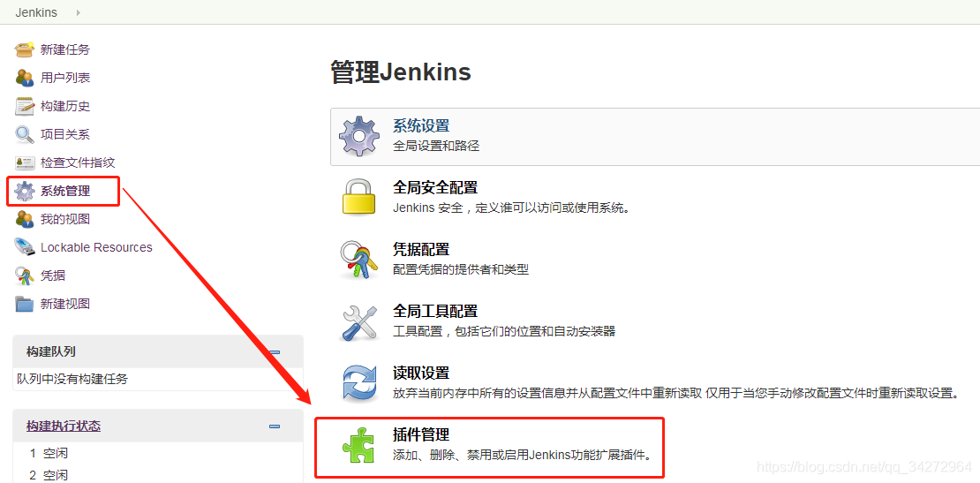Viewport: 980px width, 483px height.
Task: Click the 我的视图 people icon
Action: click(25, 219)
